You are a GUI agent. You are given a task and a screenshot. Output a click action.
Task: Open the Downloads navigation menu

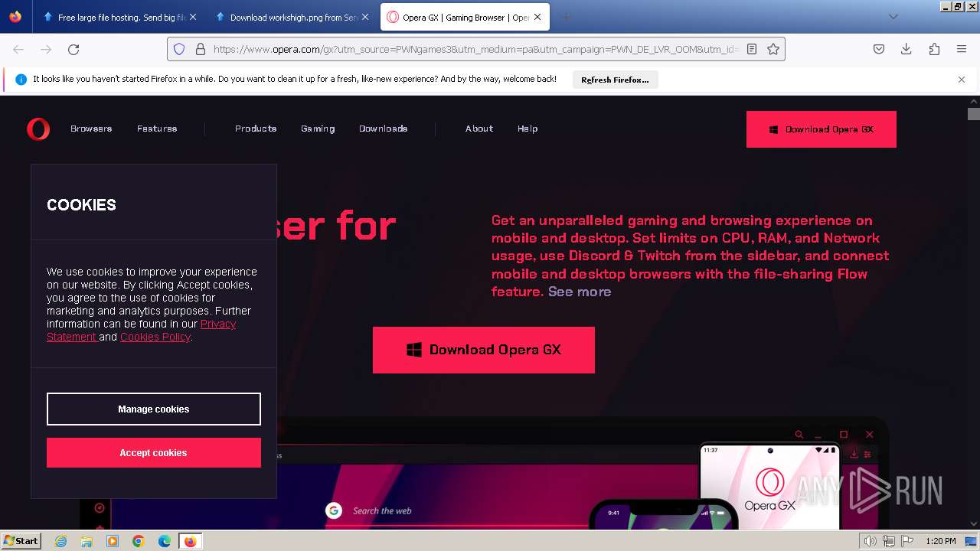click(383, 129)
